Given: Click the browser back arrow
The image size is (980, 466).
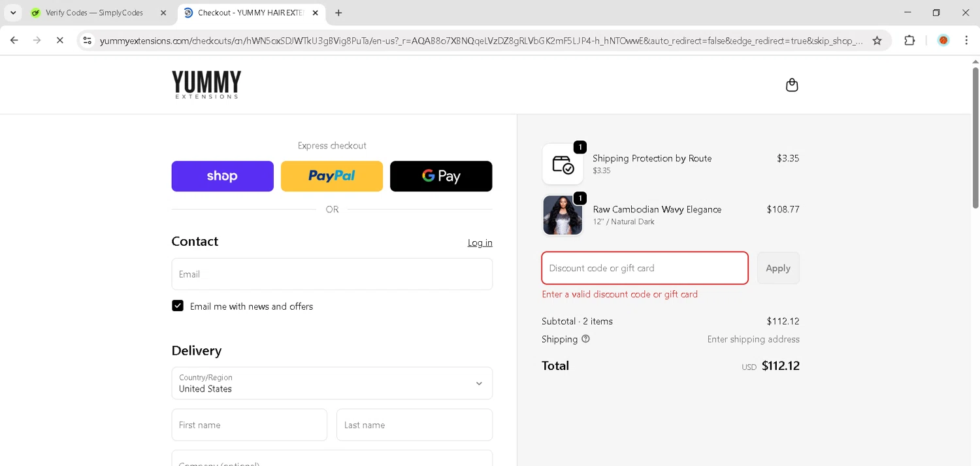Looking at the screenshot, I should coord(14,41).
